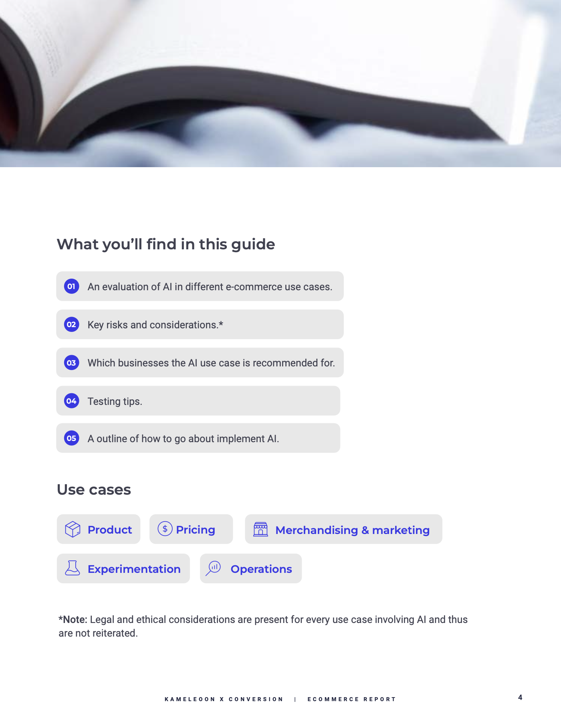Viewport: 561px width, 728px height.
Task: Click the Pricing dollar sign icon
Action: pos(165,529)
